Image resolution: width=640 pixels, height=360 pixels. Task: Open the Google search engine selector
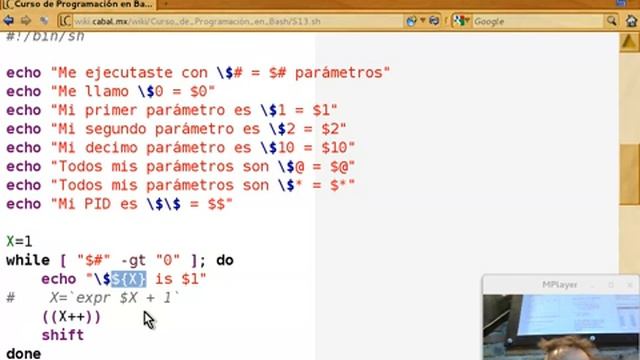tap(462, 21)
